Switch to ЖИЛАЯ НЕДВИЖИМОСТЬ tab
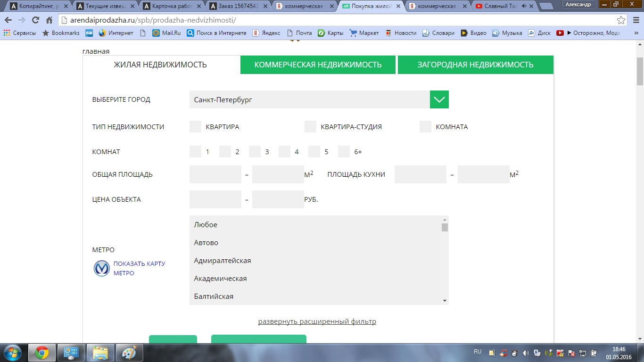 [x=160, y=65]
